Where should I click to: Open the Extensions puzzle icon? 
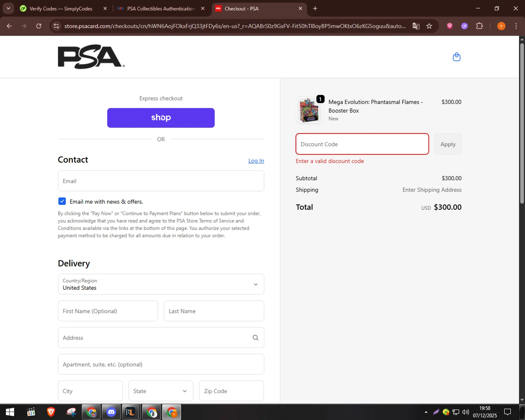(x=479, y=26)
